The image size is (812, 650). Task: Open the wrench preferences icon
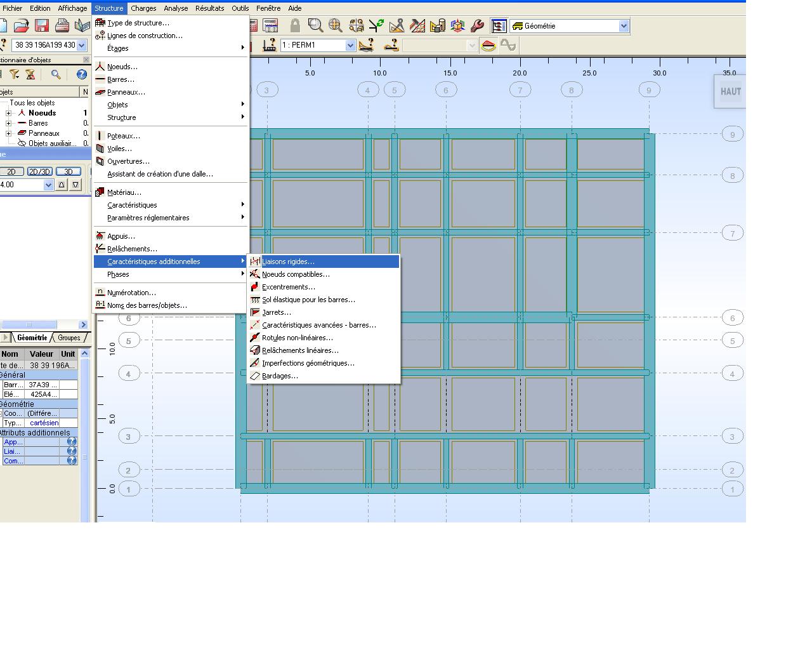tap(477, 25)
